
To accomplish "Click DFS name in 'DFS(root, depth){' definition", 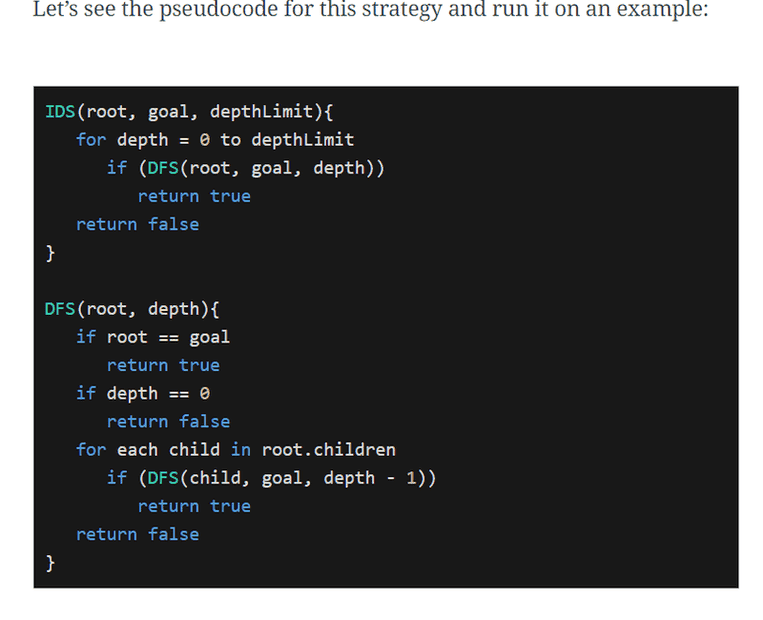I will tap(60, 308).
